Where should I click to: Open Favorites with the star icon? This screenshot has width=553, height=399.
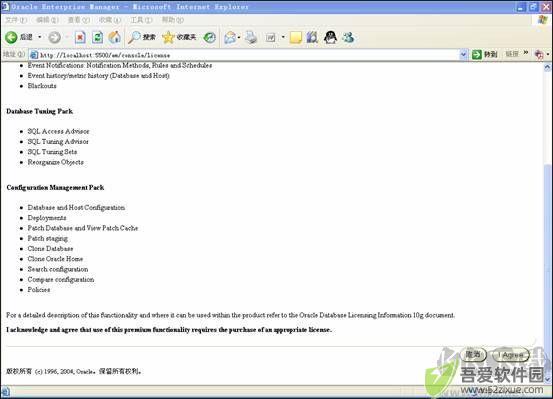tap(179, 37)
